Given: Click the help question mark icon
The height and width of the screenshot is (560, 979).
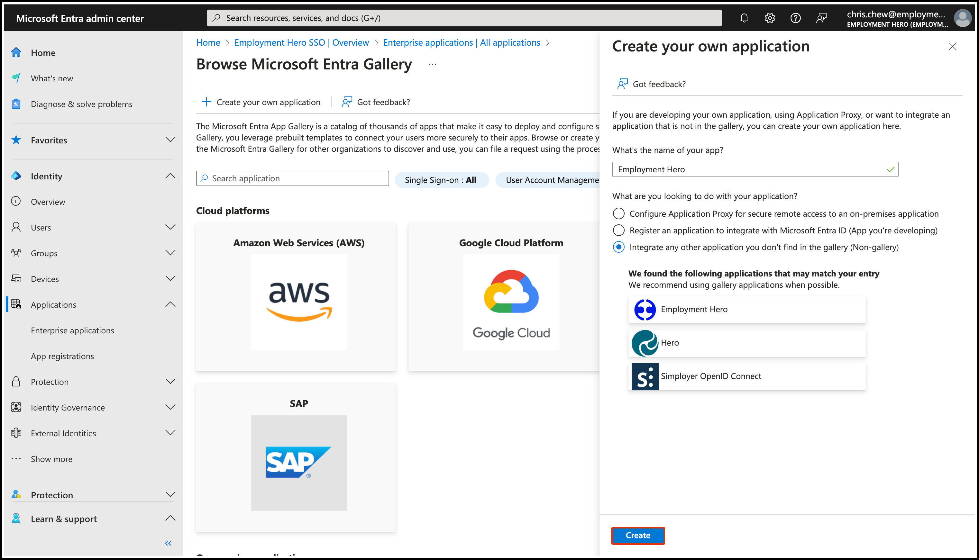Looking at the screenshot, I should point(795,18).
